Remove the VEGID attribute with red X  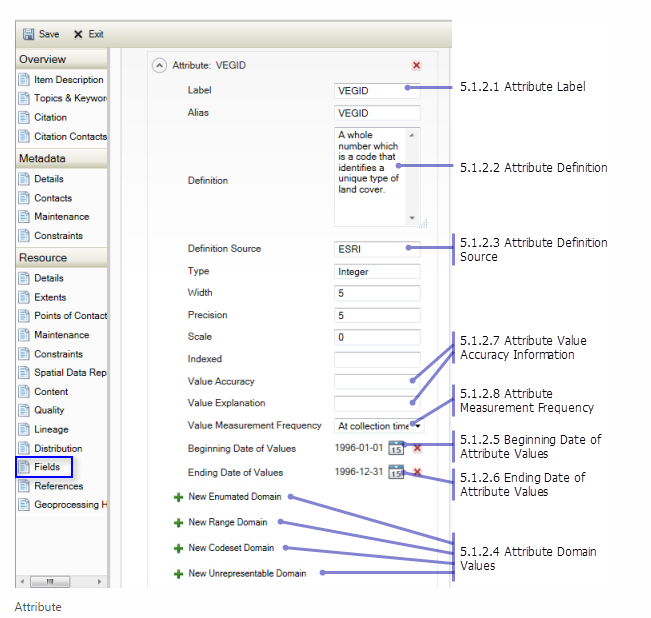point(416,65)
